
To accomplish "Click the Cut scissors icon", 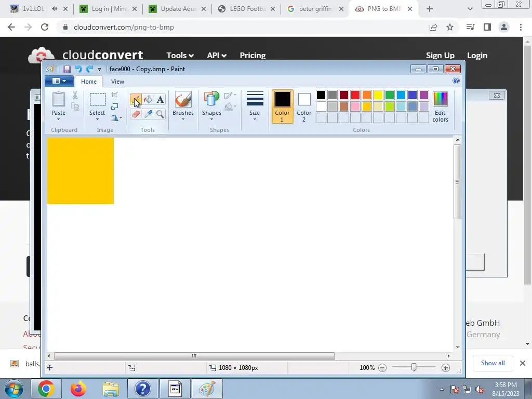I will 75,96.
